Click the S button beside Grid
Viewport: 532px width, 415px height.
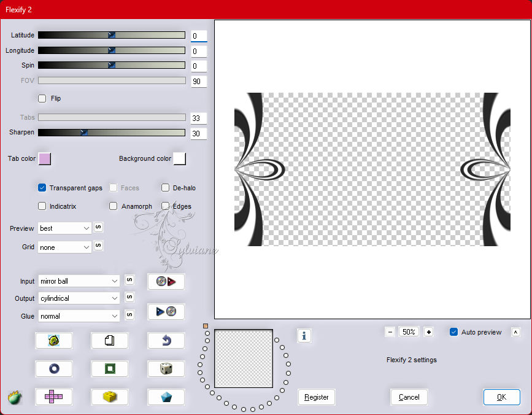[x=98, y=246]
